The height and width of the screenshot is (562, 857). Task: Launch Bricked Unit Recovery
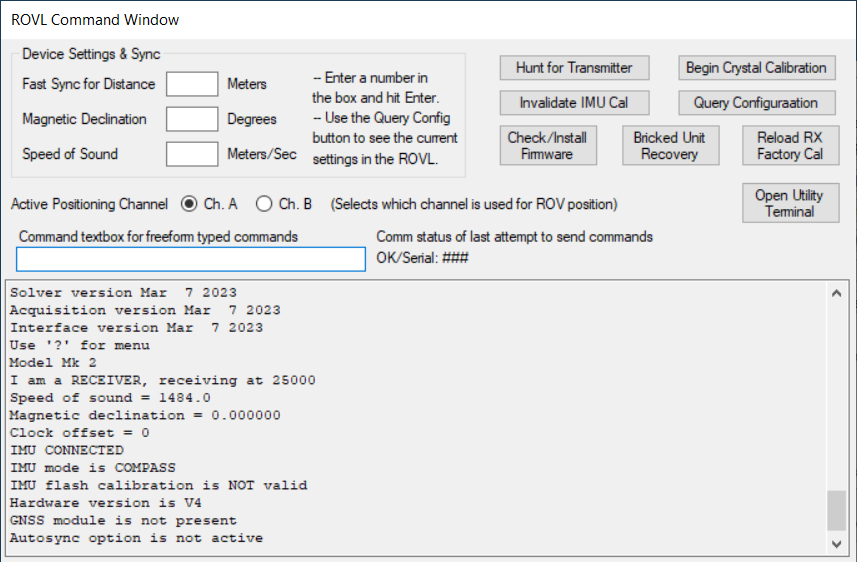pyautogui.click(x=669, y=146)
